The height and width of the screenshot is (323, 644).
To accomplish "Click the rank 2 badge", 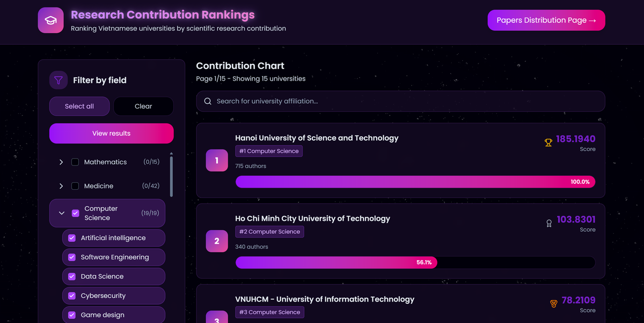I will click(217, 241).
